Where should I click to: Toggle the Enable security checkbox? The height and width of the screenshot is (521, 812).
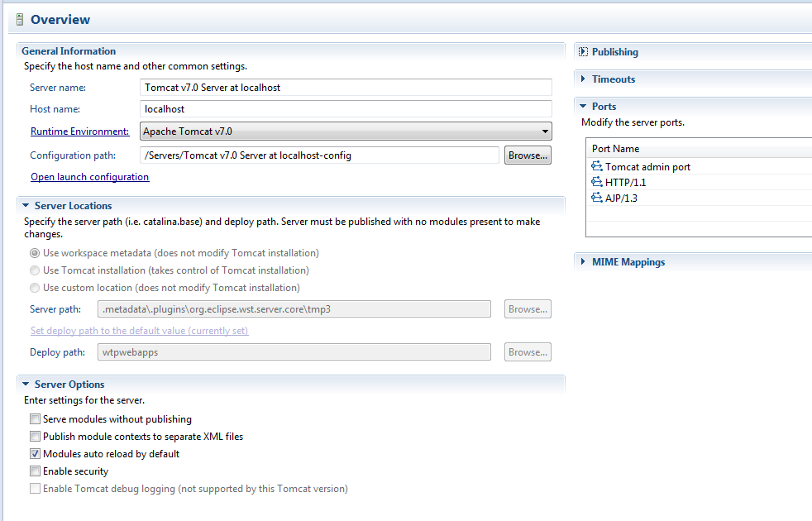[x=35, y=471]
